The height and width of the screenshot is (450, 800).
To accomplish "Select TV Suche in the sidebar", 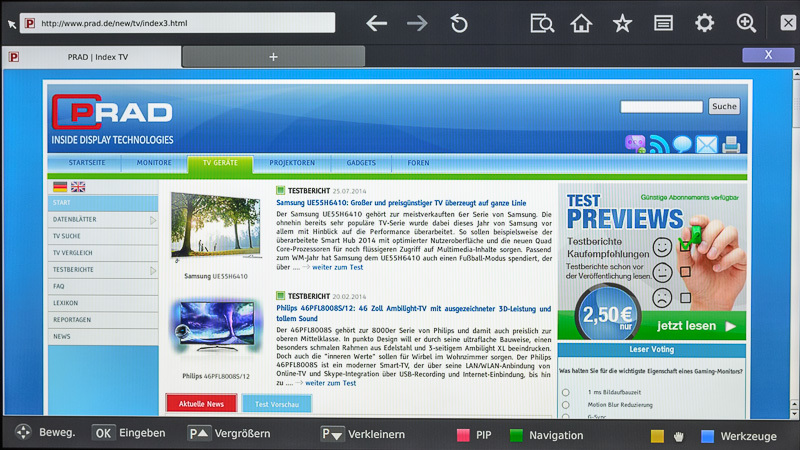I will (103, 236).
